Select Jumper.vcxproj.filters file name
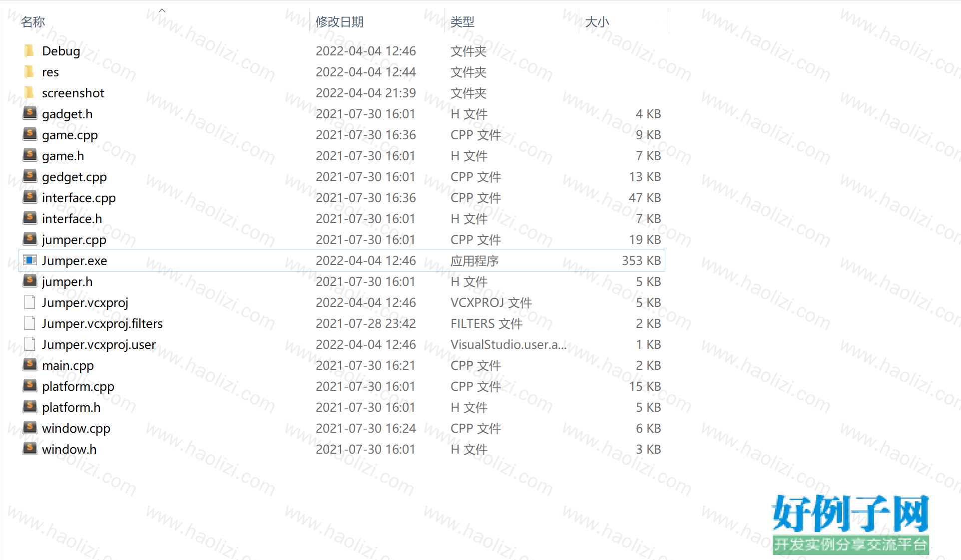The image size is (961, 560). (102, 324)
